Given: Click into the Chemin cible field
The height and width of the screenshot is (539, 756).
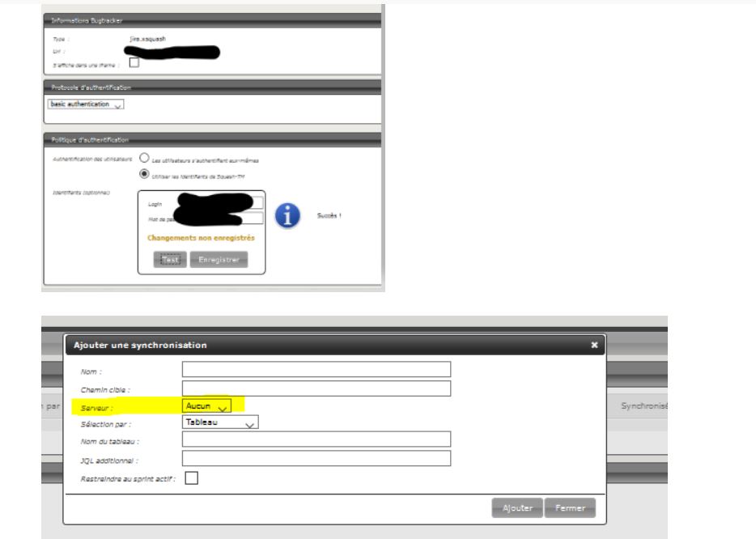Looking at the screenshot, I should (x=316, y=388).
